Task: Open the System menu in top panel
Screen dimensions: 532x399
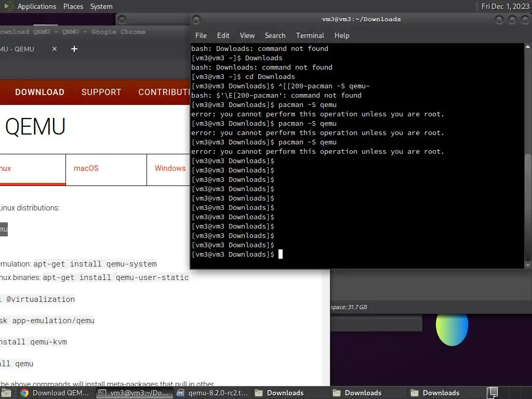Action: [x=101, y=6]
